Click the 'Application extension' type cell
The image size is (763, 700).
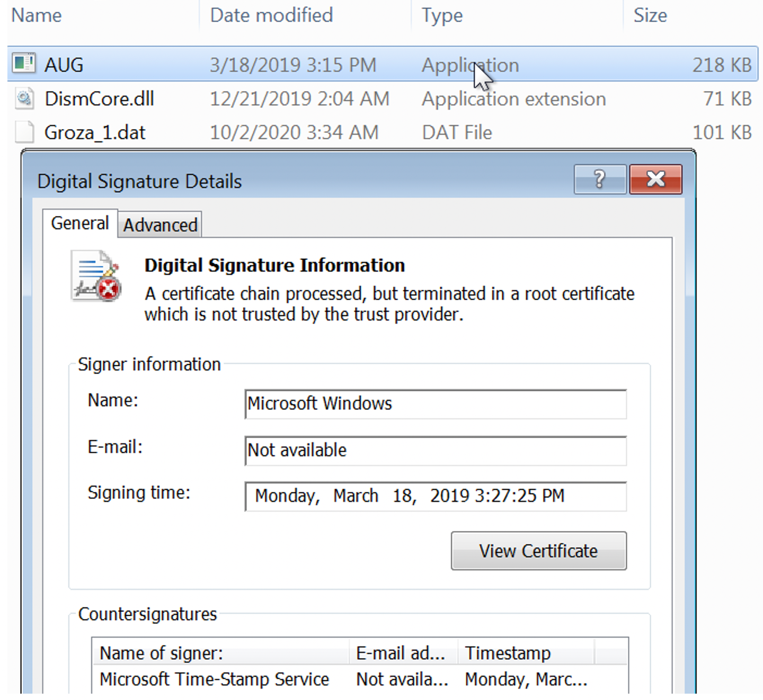[513, 99]
